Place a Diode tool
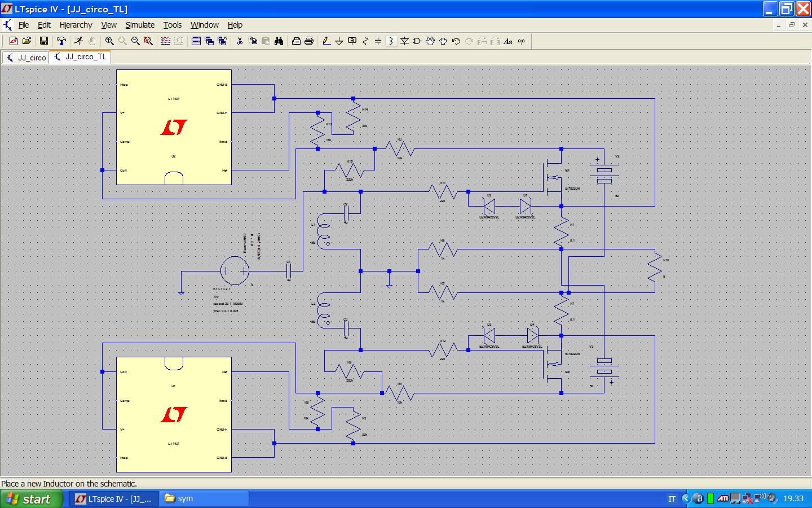 [404, 41]
